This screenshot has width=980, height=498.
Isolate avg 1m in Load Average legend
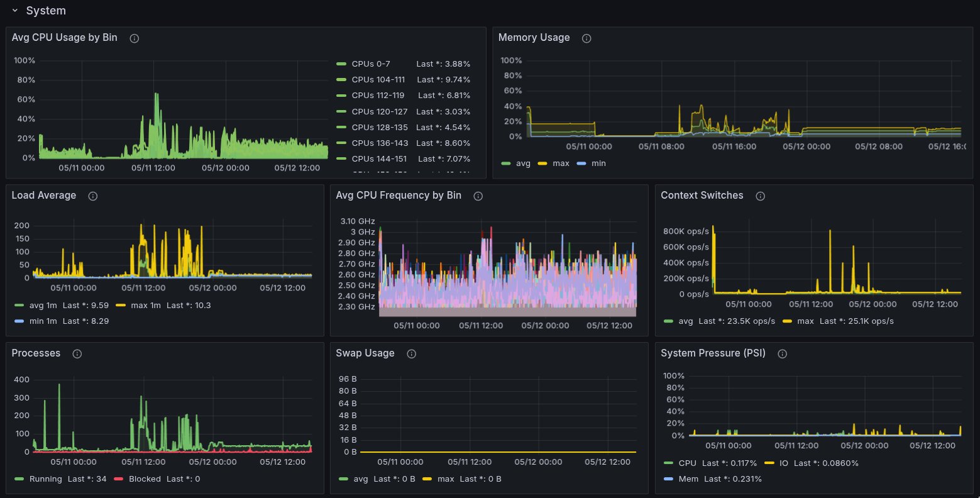click(43, 305)
